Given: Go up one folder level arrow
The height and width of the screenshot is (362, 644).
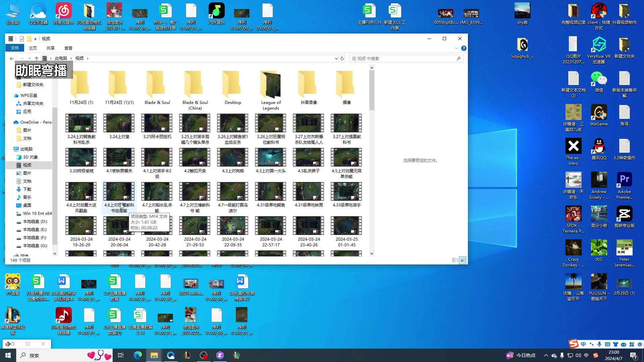Looking at the screenshot, I should (x=37, y=58).
